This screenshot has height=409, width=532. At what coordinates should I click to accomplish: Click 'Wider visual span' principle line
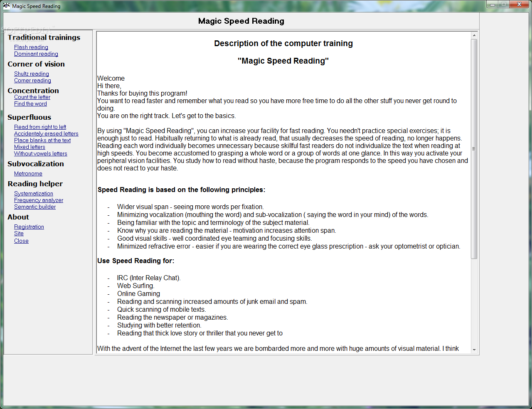point(190,207)
